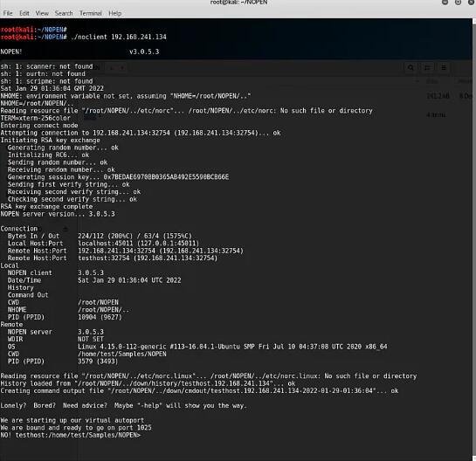Click the generated session key hex value

pos(166,177)
